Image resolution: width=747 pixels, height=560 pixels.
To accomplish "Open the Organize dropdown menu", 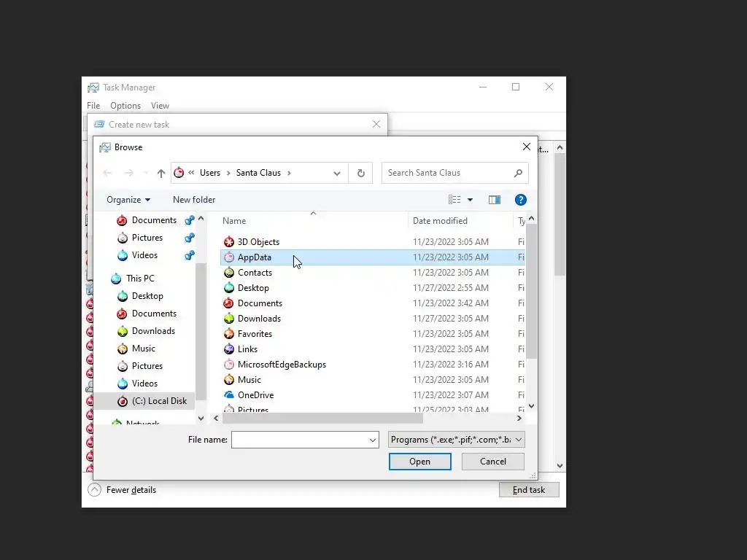I will (128, 200).
